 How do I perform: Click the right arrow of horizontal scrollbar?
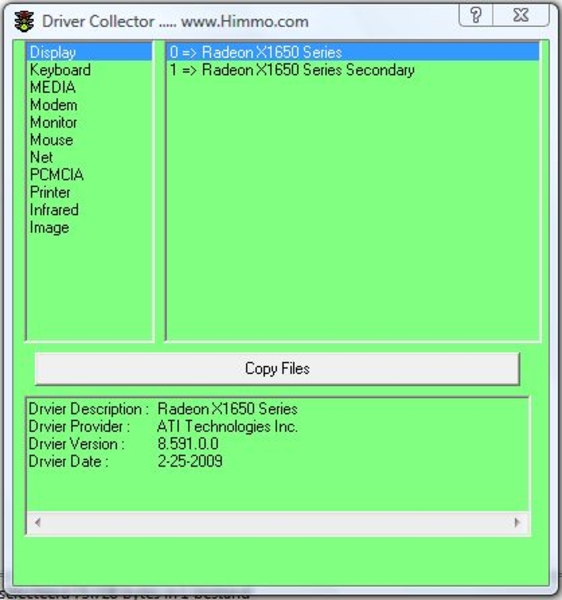517,522
